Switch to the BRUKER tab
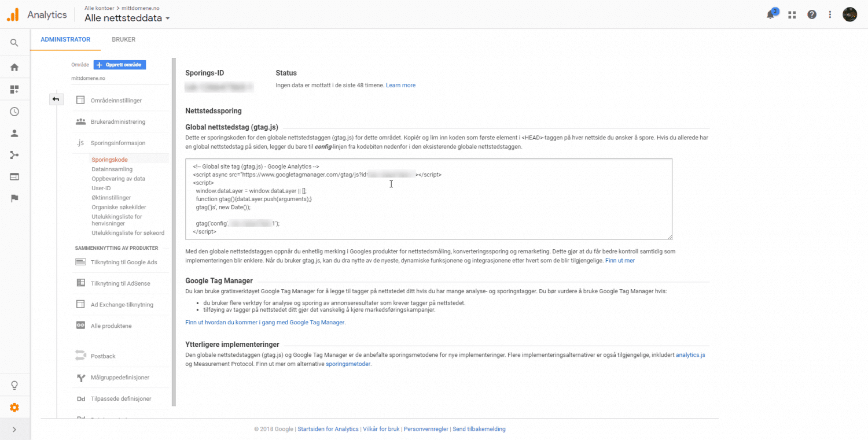Image resolution: width=868 pixels, height=440 pixels. [x=124, y=40]
